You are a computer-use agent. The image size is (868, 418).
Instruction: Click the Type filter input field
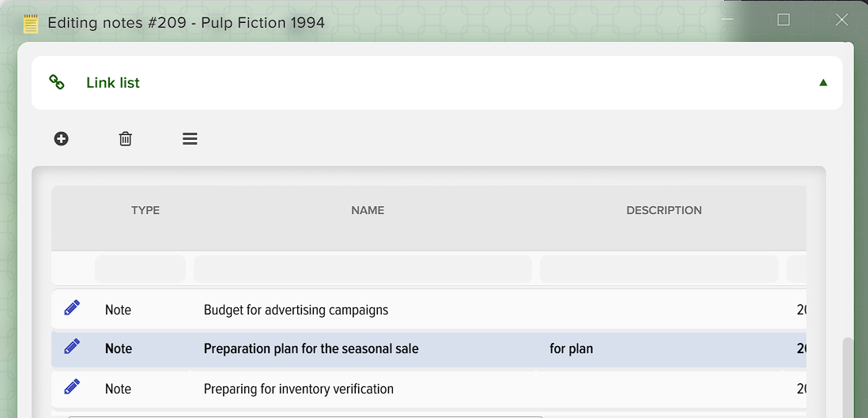[140, 269]
